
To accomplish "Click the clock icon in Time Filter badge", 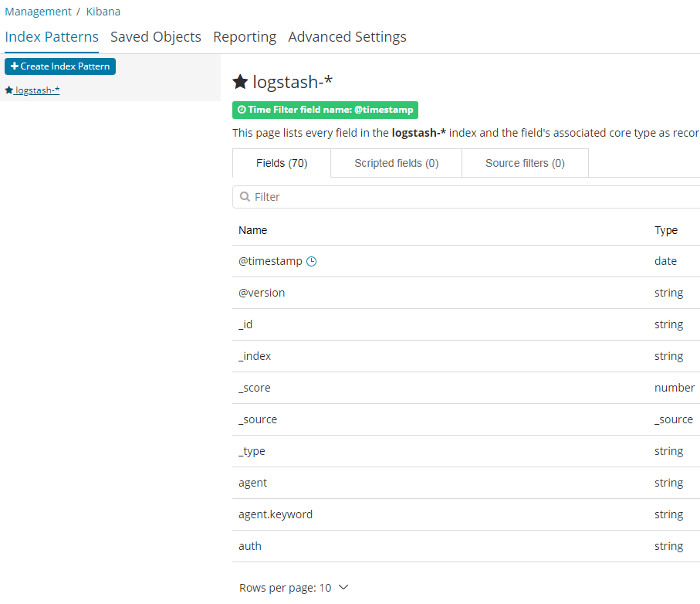I will click(x=242, y=110).
